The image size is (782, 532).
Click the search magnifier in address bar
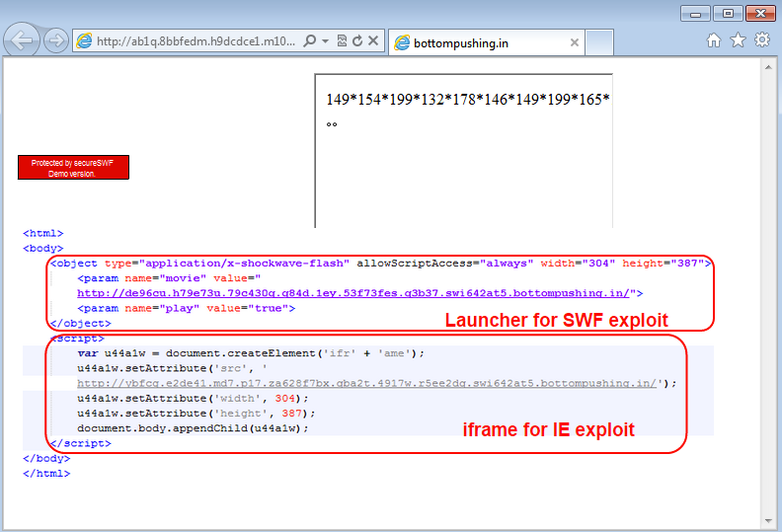click(310, 40)
